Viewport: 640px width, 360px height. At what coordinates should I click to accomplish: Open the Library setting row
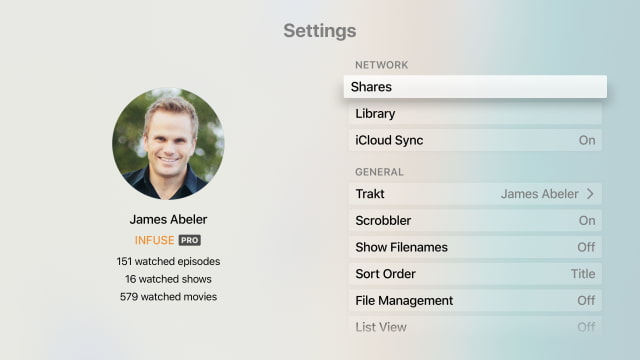475,113
